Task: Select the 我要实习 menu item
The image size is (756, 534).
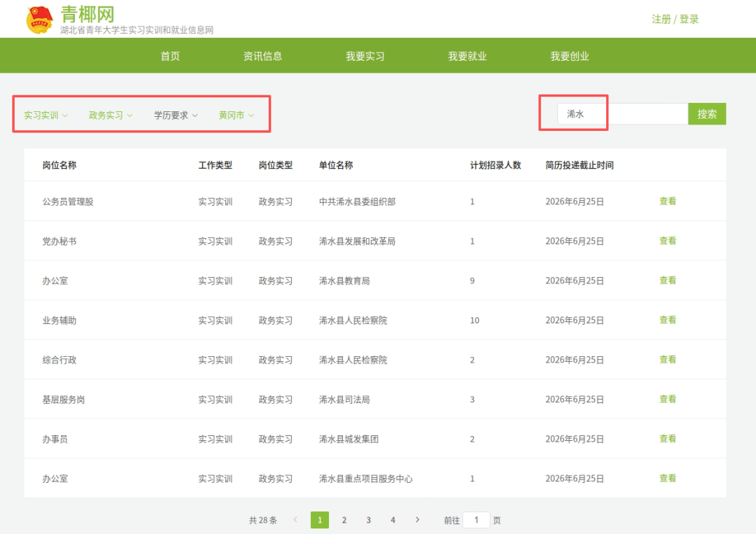Action: click(x=365, y=56)
